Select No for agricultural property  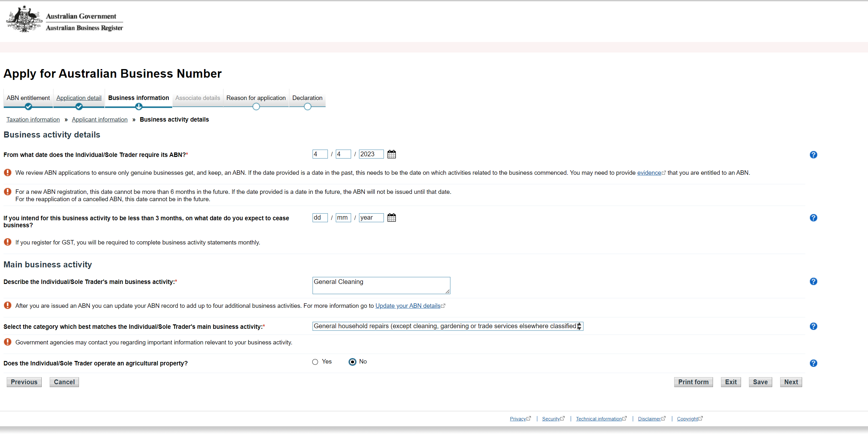tap(352, 362)
